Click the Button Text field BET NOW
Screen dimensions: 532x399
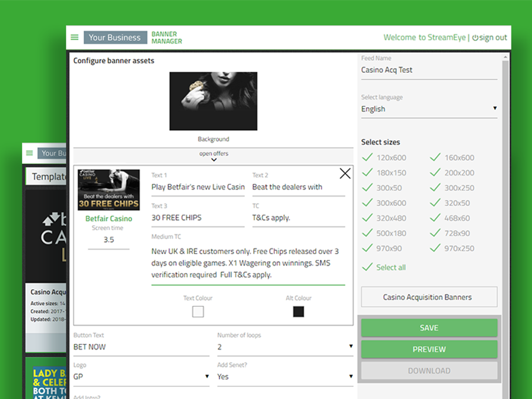click(x=141, y=347)
